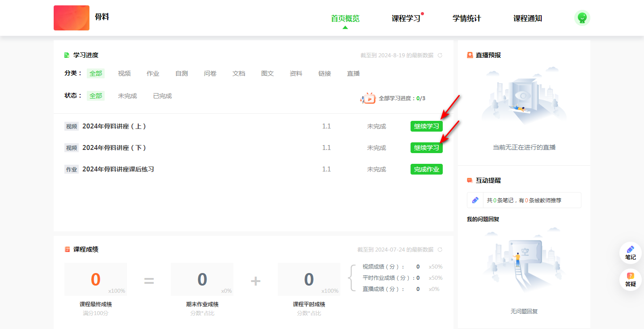Show only 已完成 status items

(162, 96)
